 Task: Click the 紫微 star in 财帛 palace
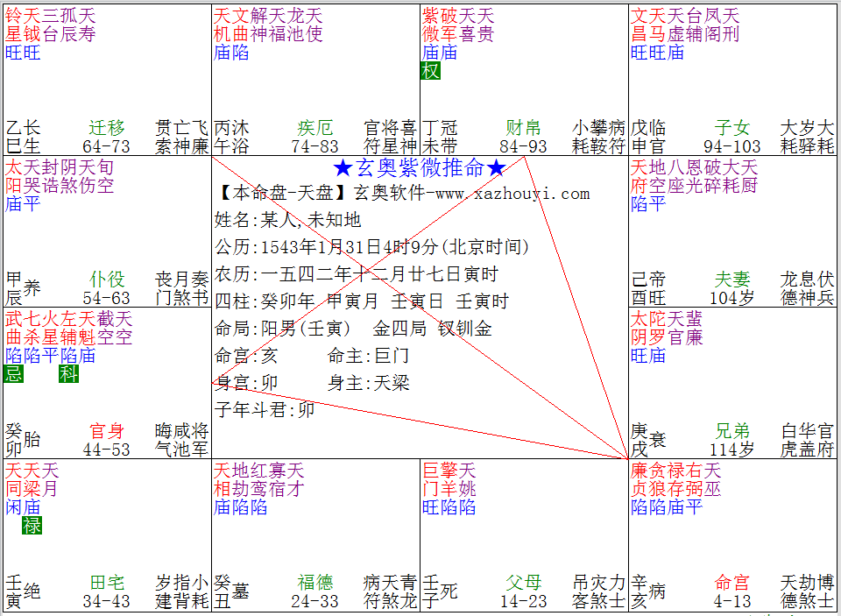pyautogui.click(x=431, y=25)
